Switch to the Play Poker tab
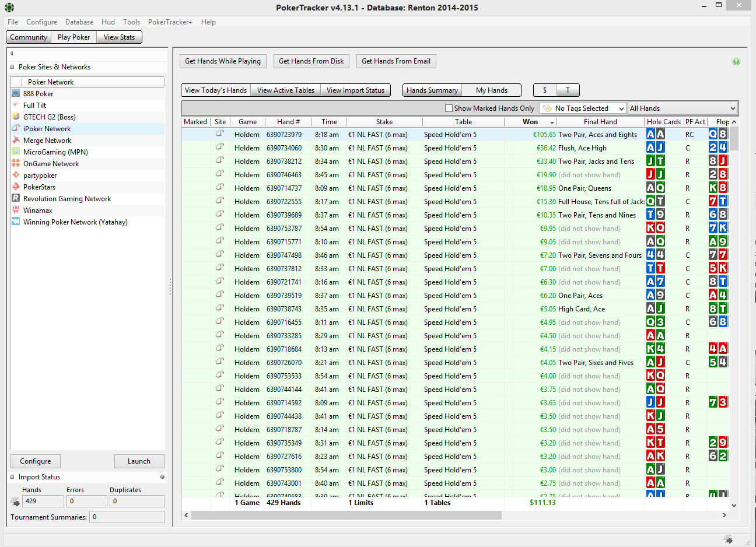 [x=73, y=37]
